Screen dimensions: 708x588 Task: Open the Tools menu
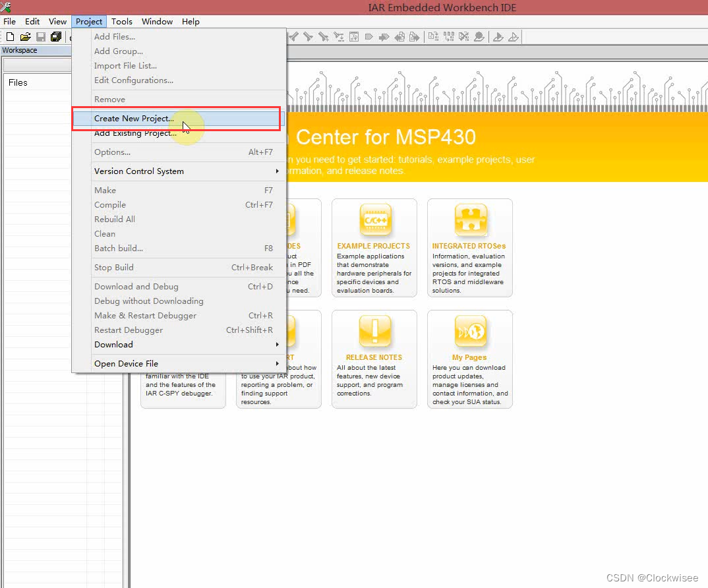click(122, 22)
